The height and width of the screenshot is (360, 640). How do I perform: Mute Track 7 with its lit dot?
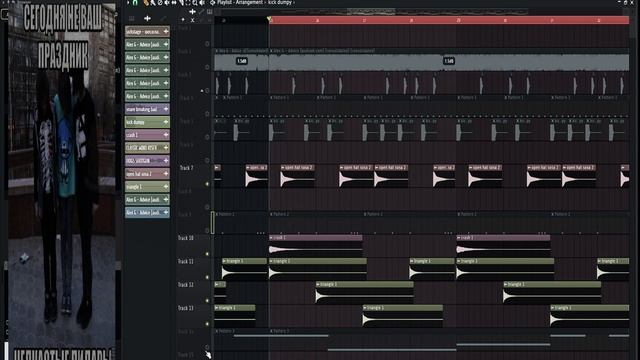pyautogui.click(x=207, y=184)
